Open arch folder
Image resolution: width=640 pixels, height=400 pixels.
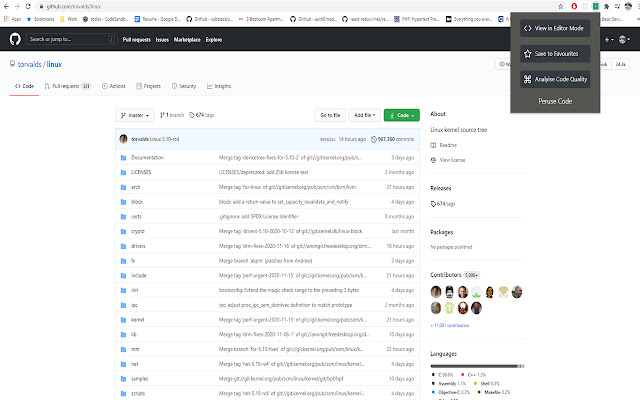[x=136, y=187]
